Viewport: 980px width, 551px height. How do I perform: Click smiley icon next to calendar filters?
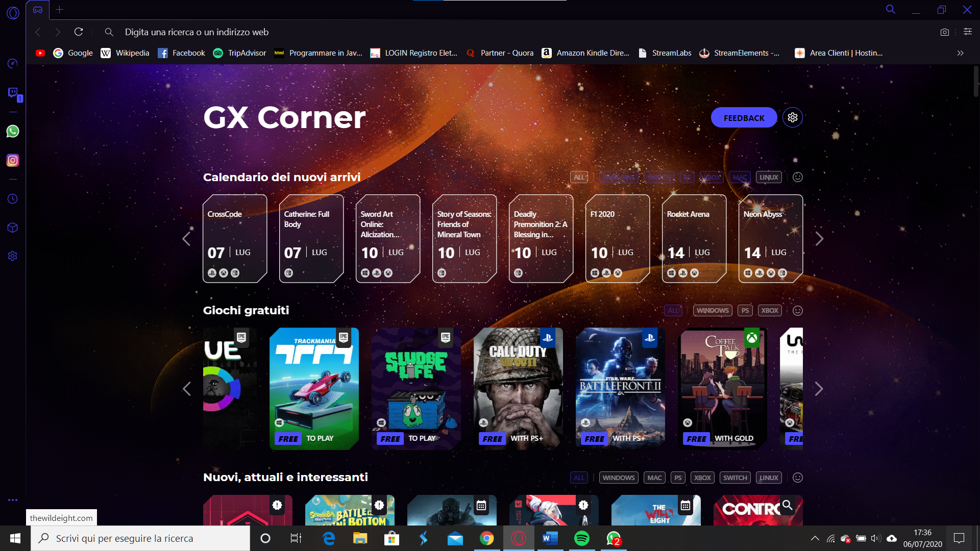coord(798,177)
